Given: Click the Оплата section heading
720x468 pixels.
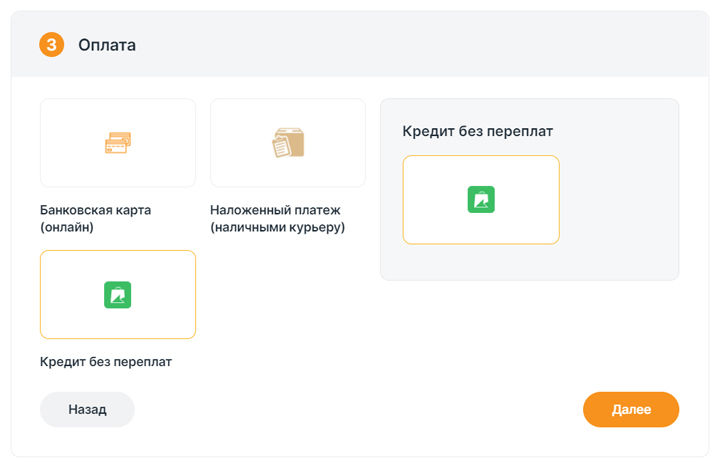Looking at the screenshot, I should [107, 45].
